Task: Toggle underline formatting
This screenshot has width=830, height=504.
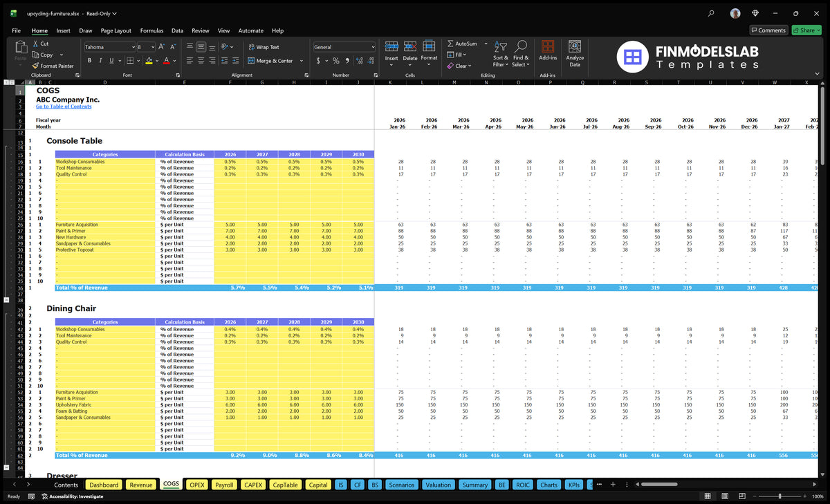Action: (111, 61)
